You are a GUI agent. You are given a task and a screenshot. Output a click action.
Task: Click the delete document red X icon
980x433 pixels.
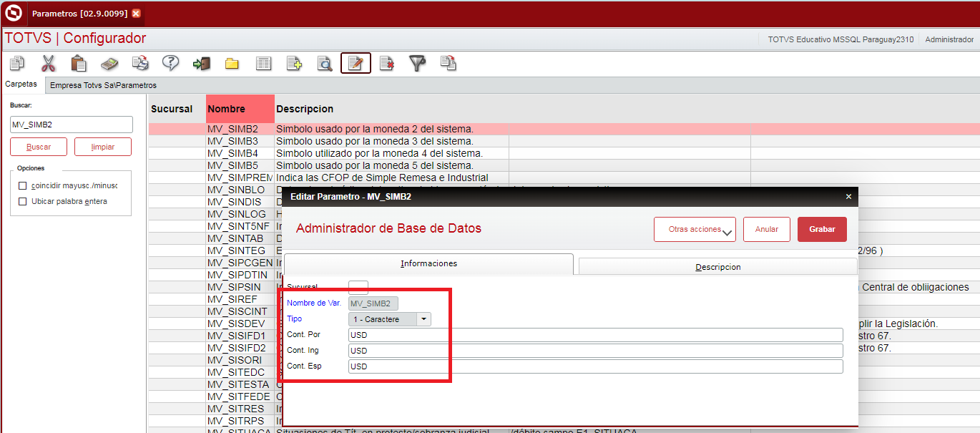[x=386, y=64]
